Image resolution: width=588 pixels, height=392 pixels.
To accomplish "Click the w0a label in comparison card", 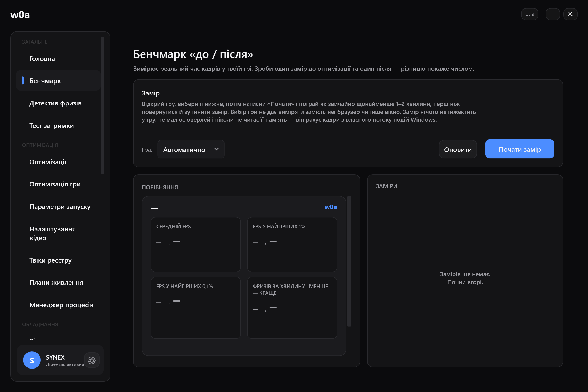I will 331,207.
